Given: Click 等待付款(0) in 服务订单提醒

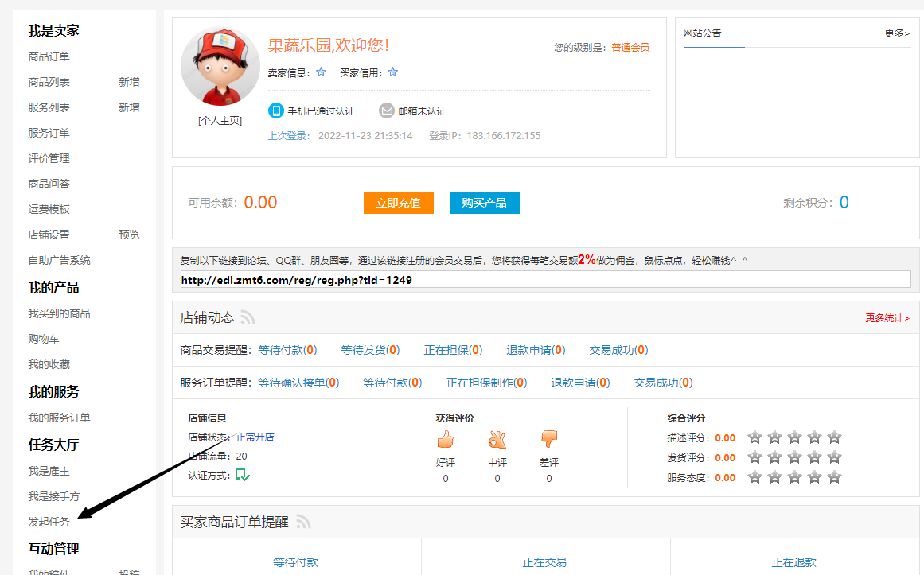Looking at the screenshot, I should (x=392, y=383).
